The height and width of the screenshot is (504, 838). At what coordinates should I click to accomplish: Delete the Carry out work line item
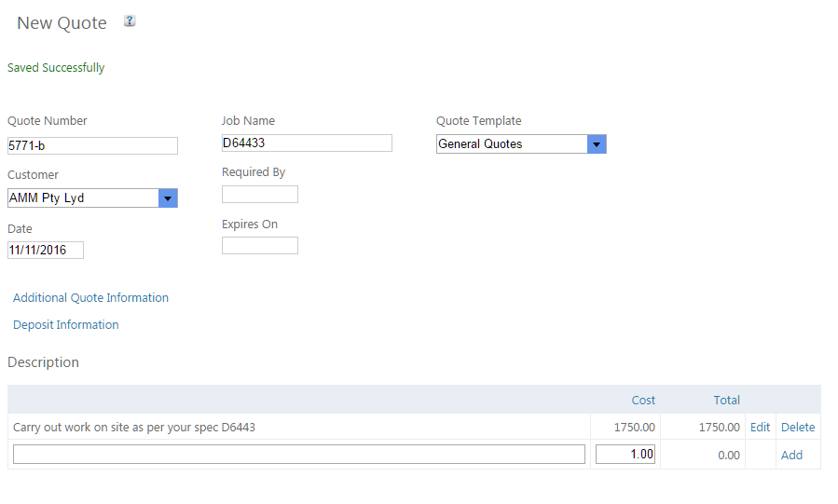tap(797, 428)
